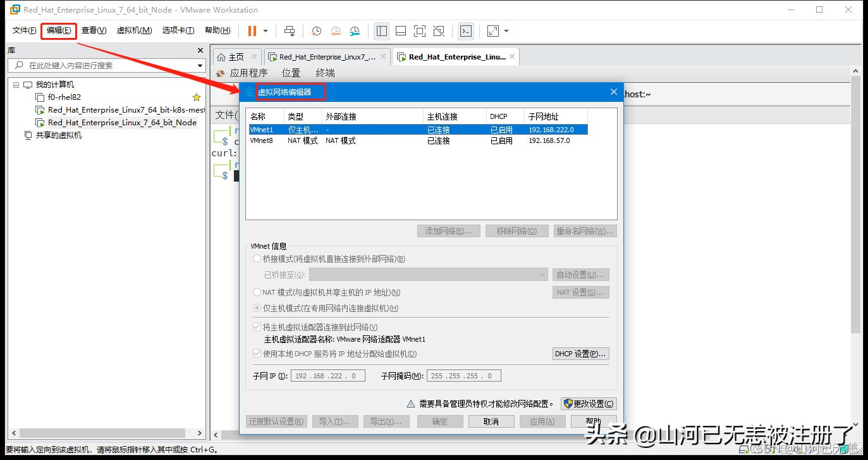The image size is (868, 460).
Task: Open the 选项卡(T) menu
Action: tap(178, 30)
